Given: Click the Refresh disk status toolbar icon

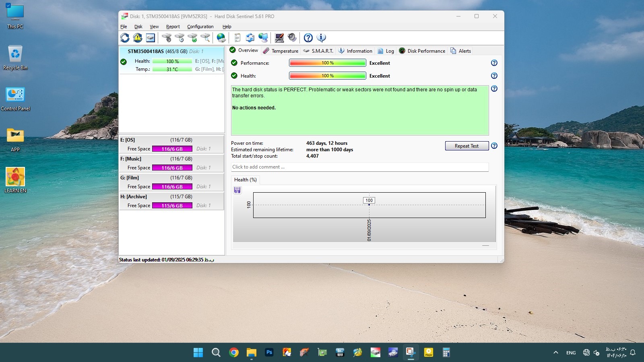Looking at the screenshot, I should click(125, 38).
